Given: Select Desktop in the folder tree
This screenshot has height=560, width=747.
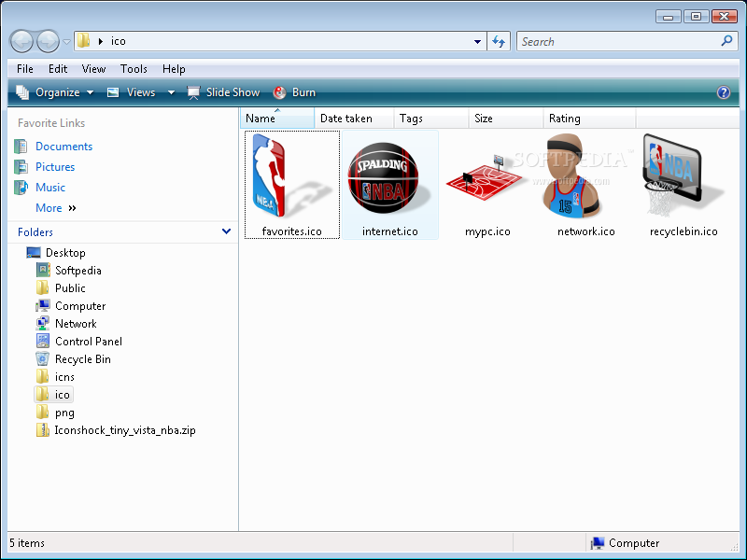Looking at the screenshot, I should click(x=65, y=252).
